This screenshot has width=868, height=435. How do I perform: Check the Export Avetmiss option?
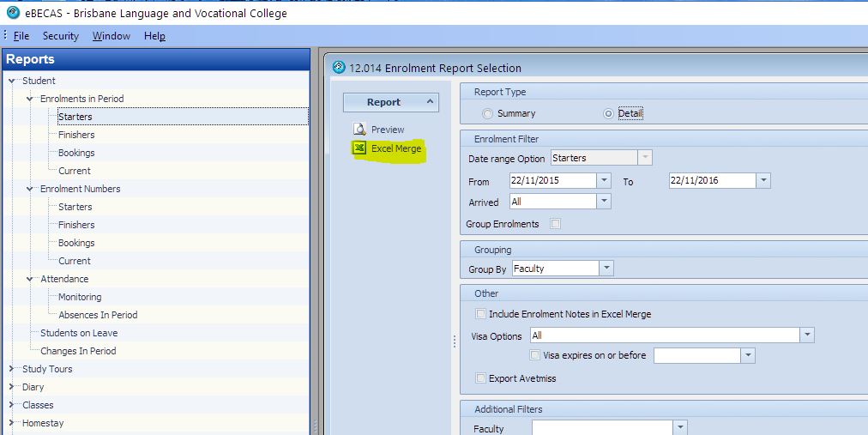click(x=481, y=378)
